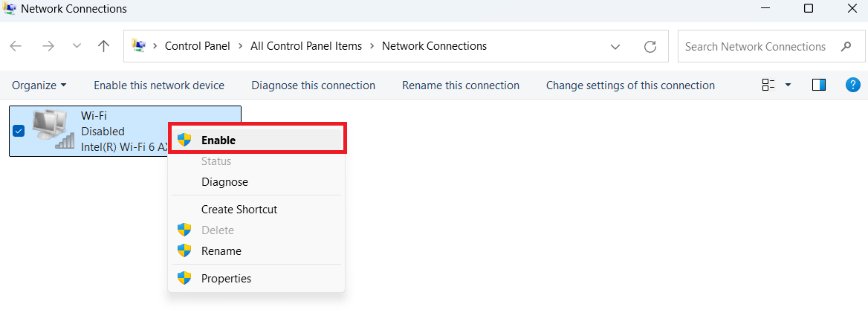
Task: Click Enable this network device
Action: point(159,85)
